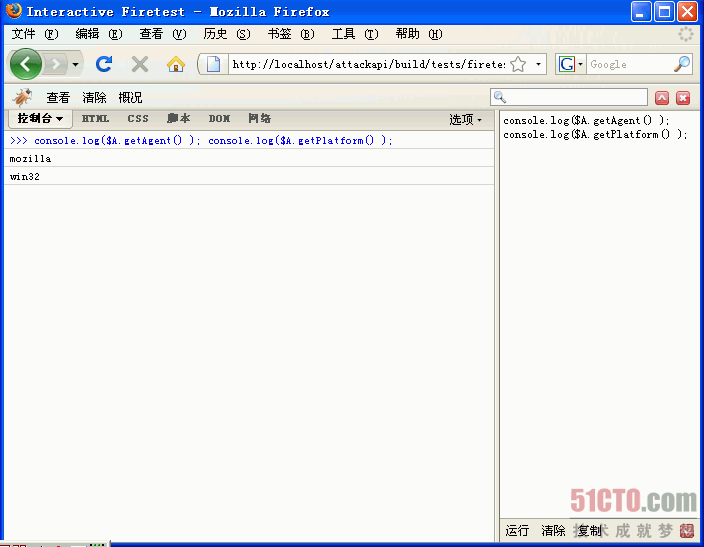Click the Firefox logo in title bar
704x547 pixels.
[x=14, y=11]
